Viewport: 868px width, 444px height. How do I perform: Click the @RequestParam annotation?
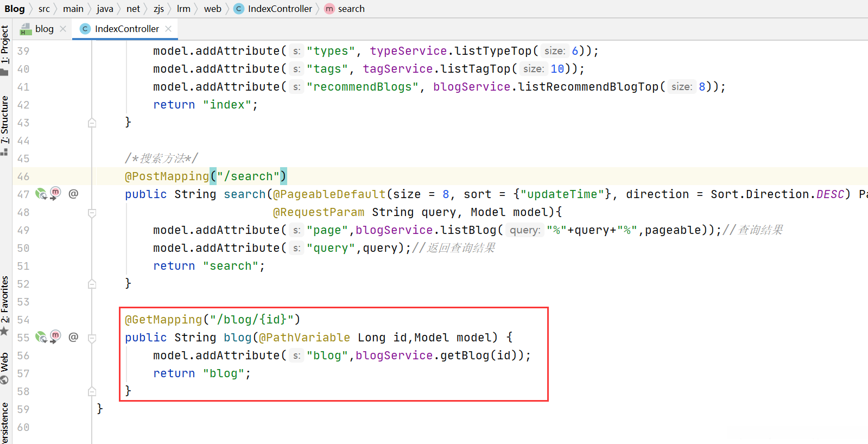319,212
